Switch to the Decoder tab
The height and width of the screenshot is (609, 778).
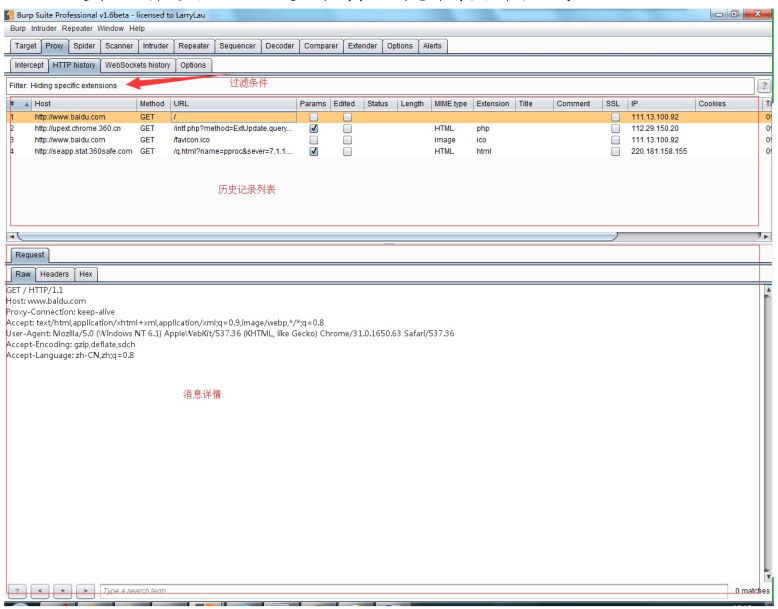(x=279, y=46)
